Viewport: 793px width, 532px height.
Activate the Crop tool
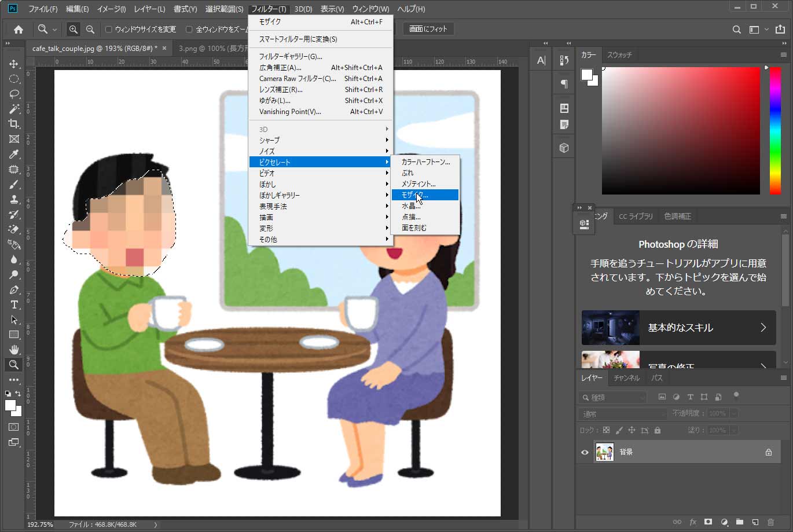[14, 124]
